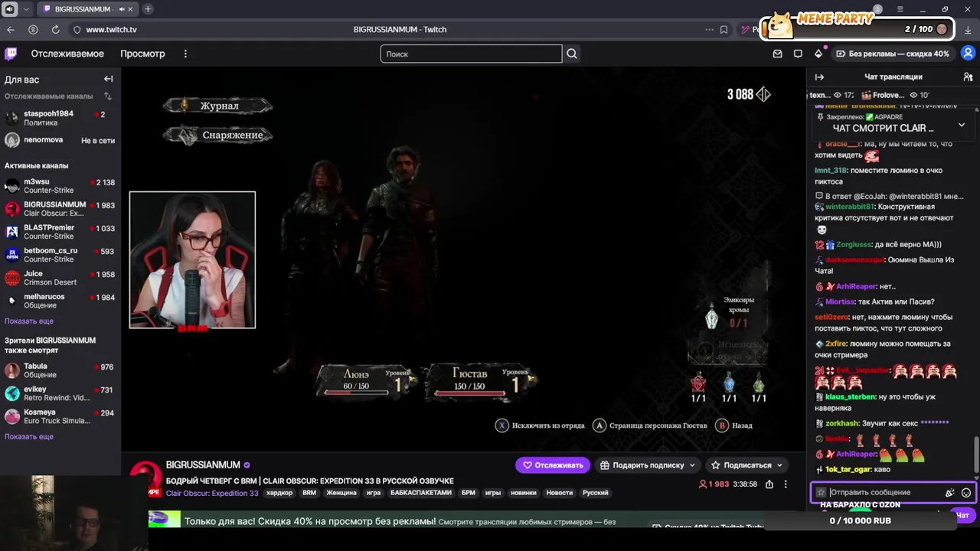This screenshot has height=551, width=980.
Task: Click the search magnifier button
Action: (572, 54)
